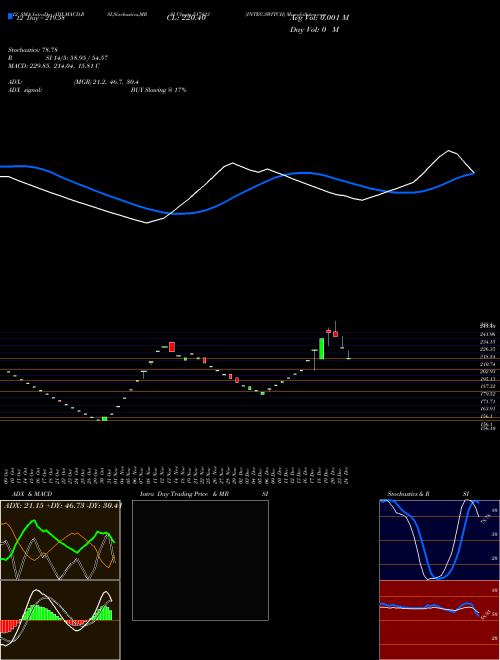Click the 187.32 price axis label
The width and height of the screenshot is (500, 660).
pyautogui.click(x=488, y=386)
